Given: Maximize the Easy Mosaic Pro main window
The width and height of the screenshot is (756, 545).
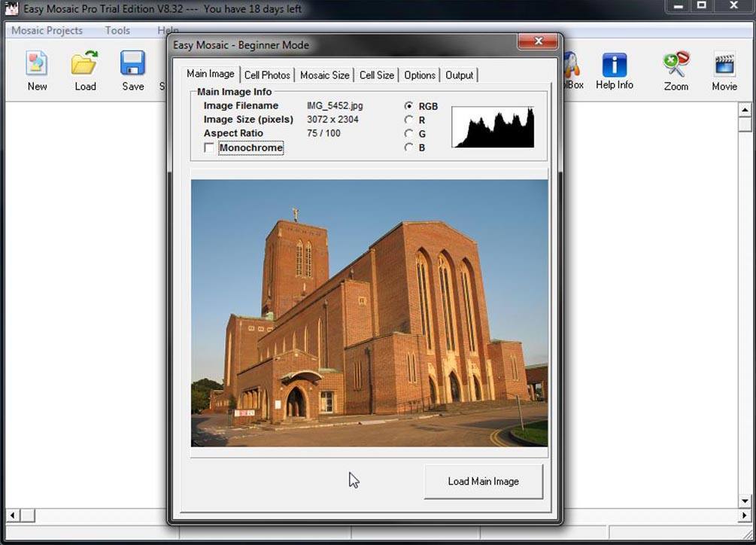Looking at the screenshot, I should point(702,5).
